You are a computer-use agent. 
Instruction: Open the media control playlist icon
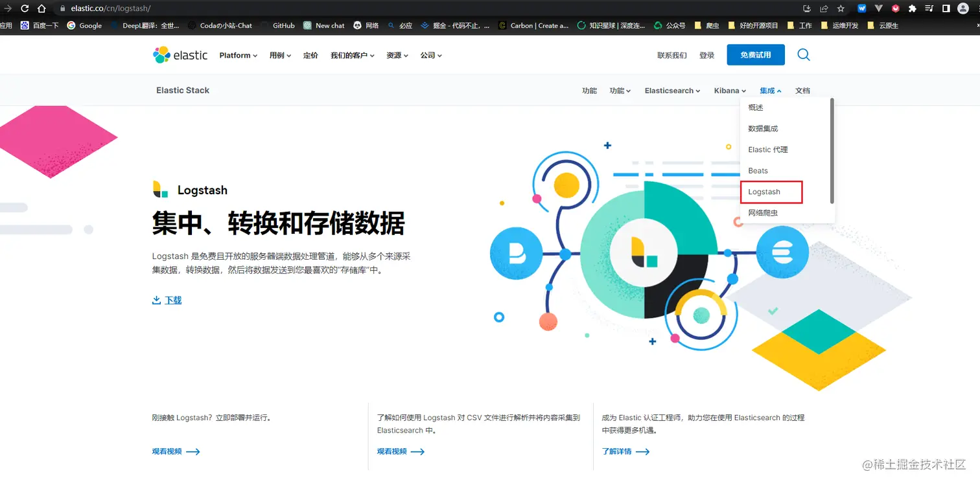pos(929,8)
